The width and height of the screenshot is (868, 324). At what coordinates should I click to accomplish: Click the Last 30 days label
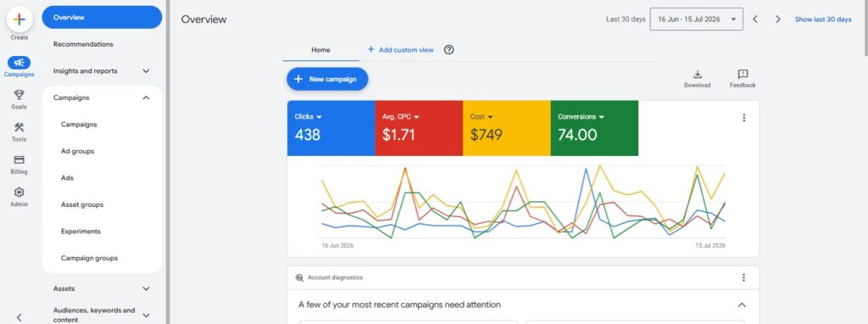[x=626, y=20]
